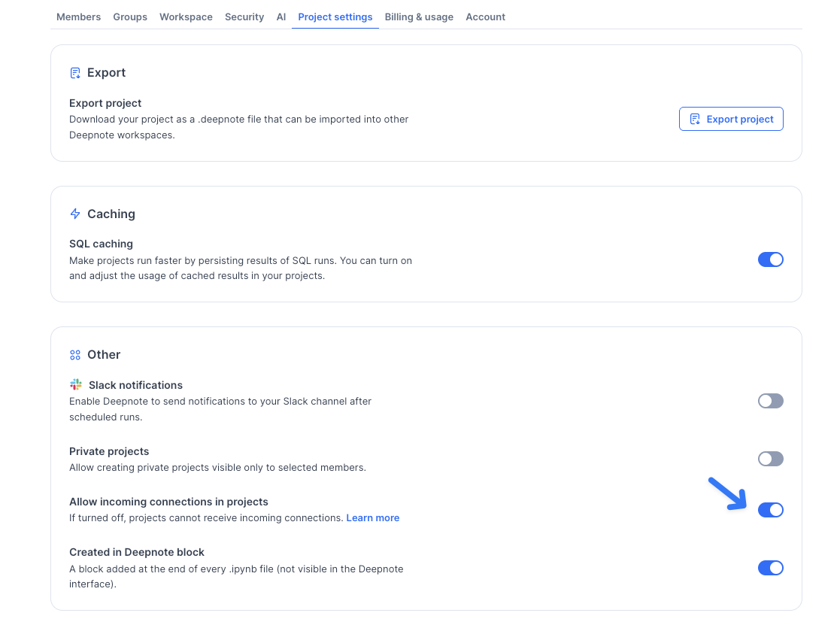Toggle SQL caching switch off
This screenshot has width=840, height=625.
pos(770,259)
